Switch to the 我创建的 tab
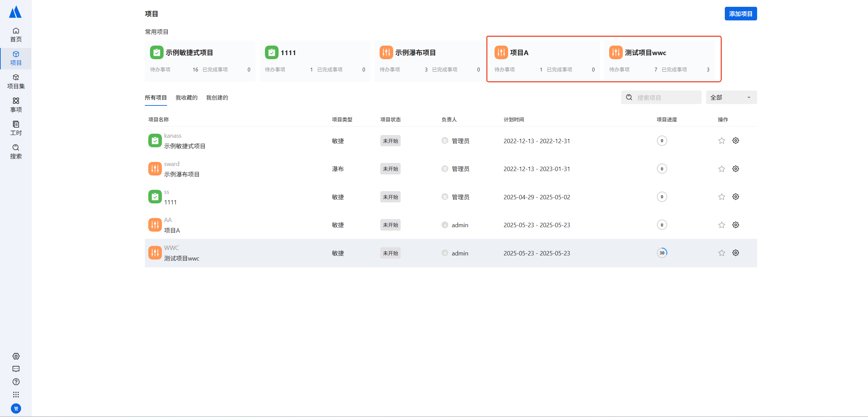 click(217, 98)
